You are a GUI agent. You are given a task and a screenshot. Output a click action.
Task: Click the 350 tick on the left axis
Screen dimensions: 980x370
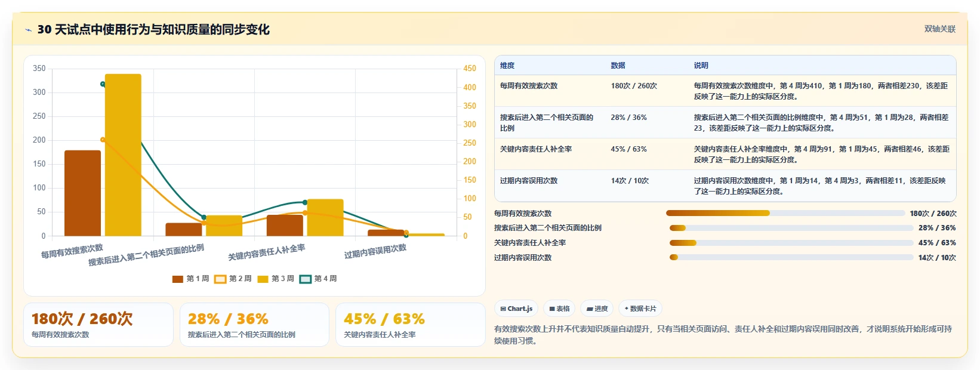point(39,69)
